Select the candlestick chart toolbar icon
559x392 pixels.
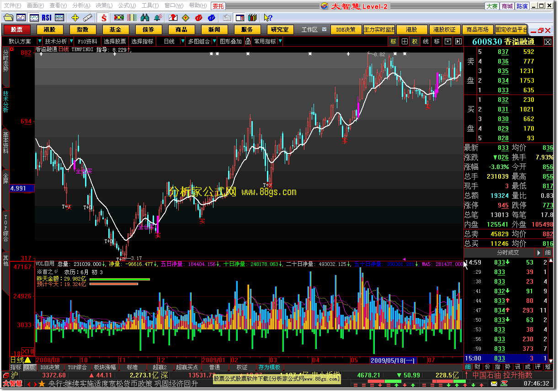[34, 18]
